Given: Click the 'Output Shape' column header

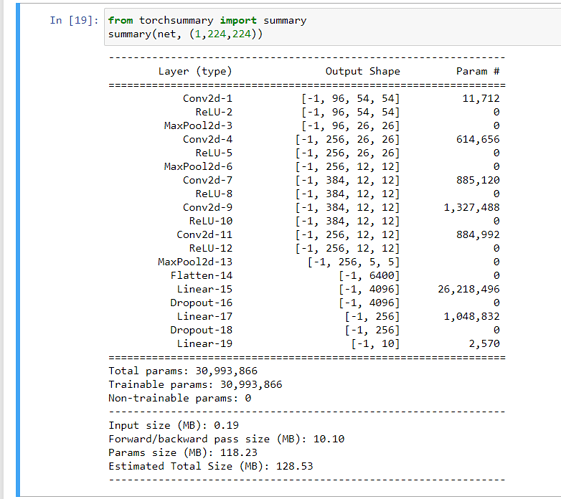Looking at the screenshot, I should [x=362, y=71].
